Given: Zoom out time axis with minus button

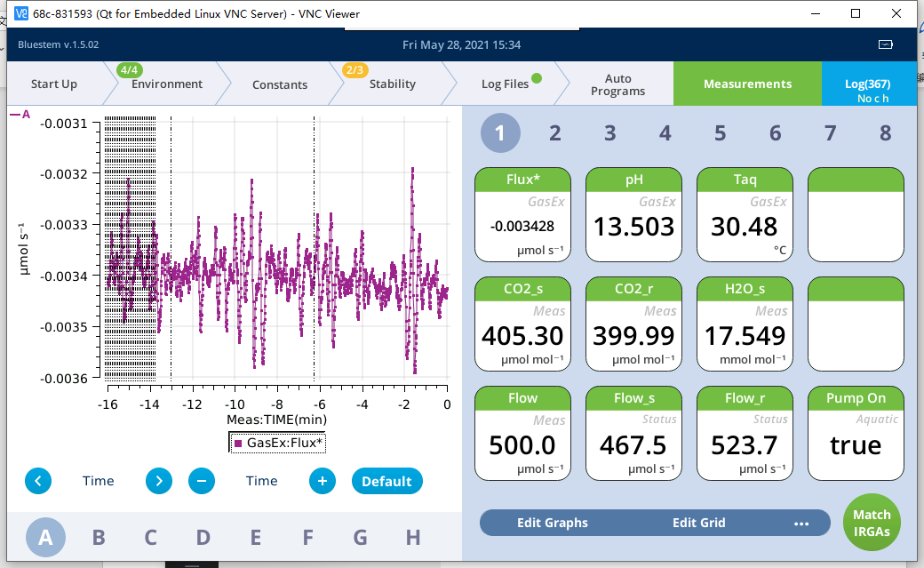Looking at the screenshot, I should click(x=202, y=481).
